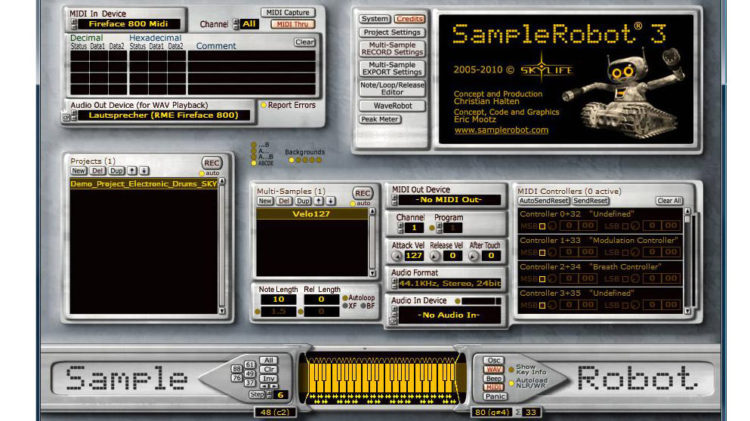Click the Controller 1+33 MSB knob
Image resolution: width=750 pixels, height=421 pixels.
pos(552,252)
